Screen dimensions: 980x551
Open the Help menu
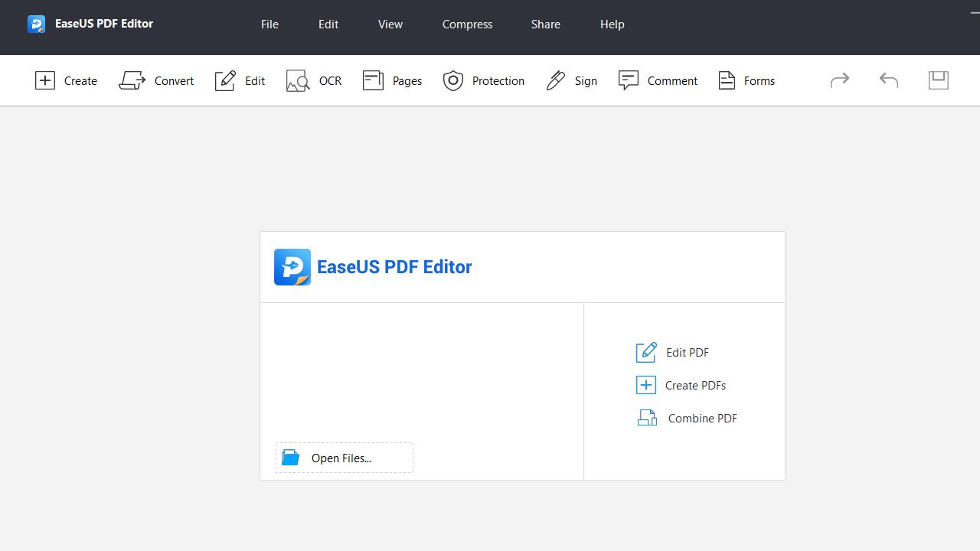tap(612, 24)
